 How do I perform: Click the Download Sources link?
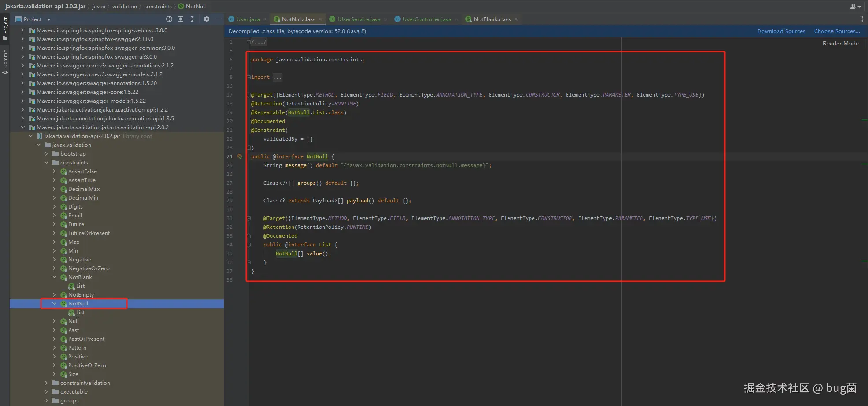click(x=781, y=31)
